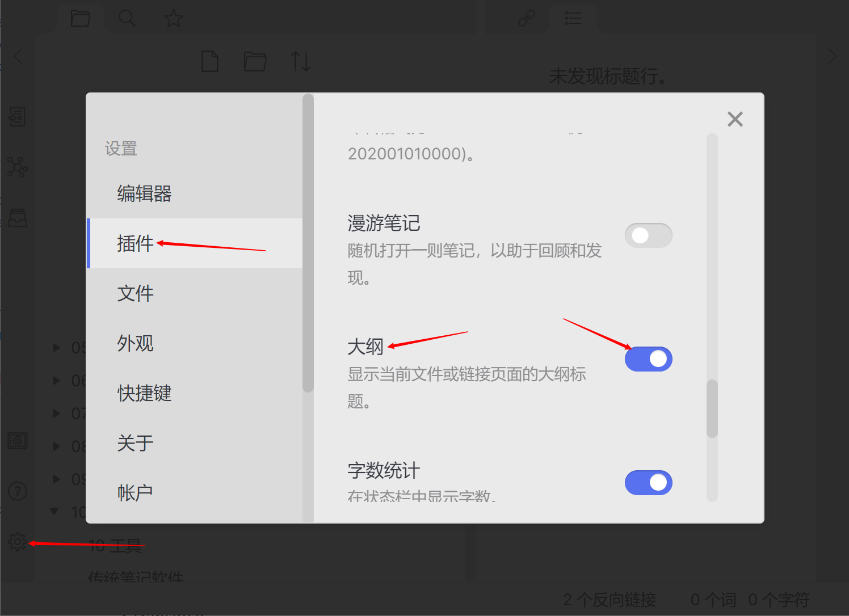
Task: Click the settings content vertical scrollbar thumb
Action: point(712,408)
